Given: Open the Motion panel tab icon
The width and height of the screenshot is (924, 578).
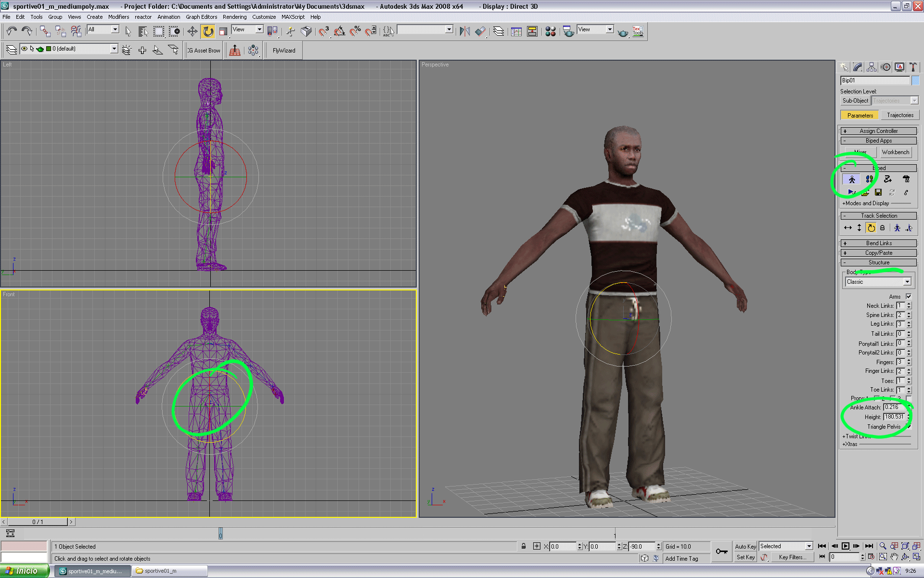Looking at the screenshot, I should (x=885, y=67).
